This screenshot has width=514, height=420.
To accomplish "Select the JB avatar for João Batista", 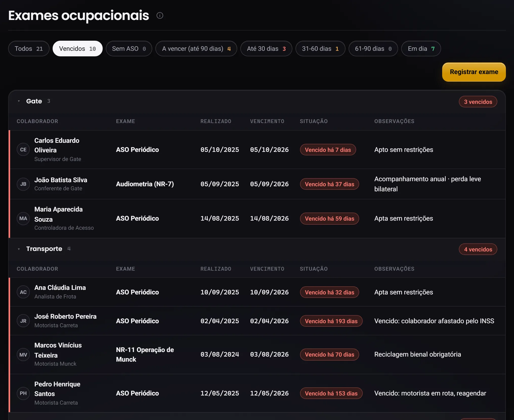I will tap(23, 184).
